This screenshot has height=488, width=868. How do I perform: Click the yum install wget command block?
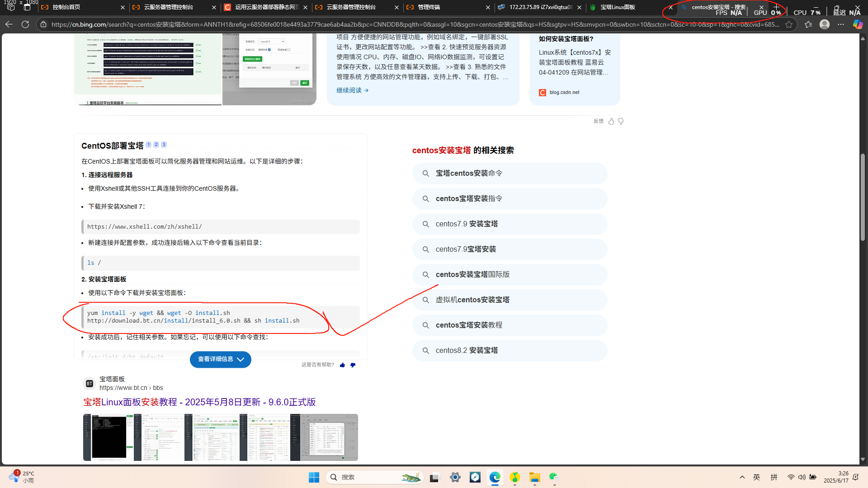(221, 317)
